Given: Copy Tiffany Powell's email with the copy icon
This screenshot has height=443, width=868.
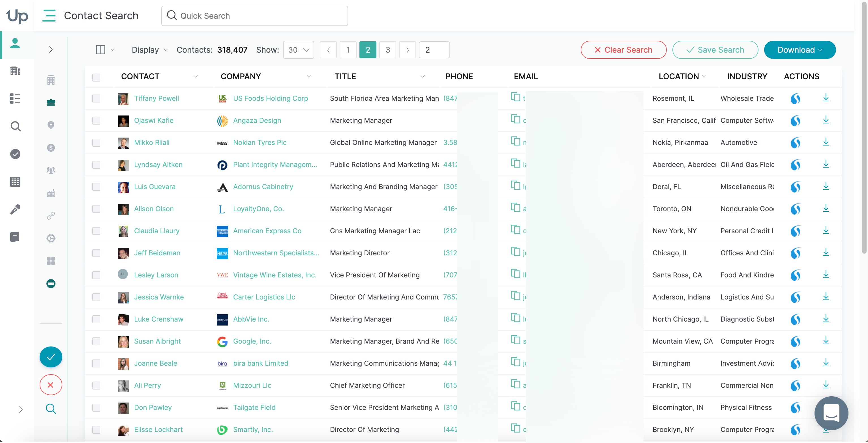Looking at the screenshot, I should (x=515, y=97).
